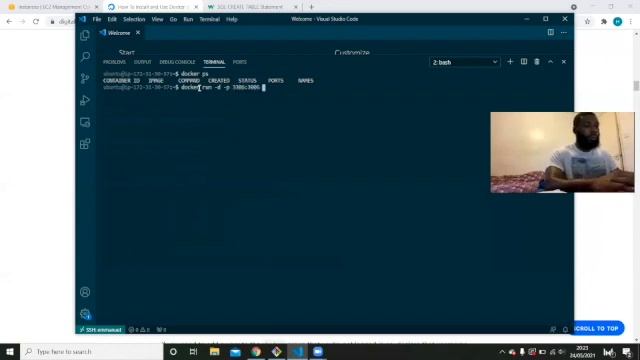Open the View menu in VS Code
Viewport: 640px width, 360px height.
pyautogui.click(x=157, y=19)
